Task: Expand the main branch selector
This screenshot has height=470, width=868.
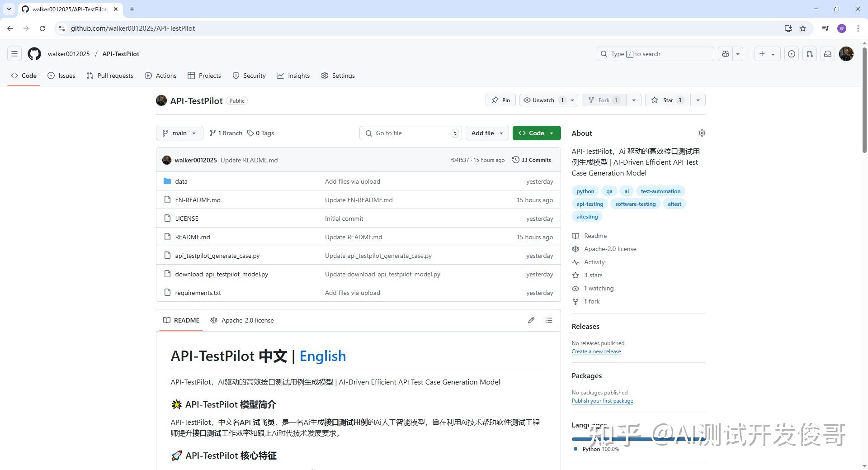Action: (x=179, y=133)
